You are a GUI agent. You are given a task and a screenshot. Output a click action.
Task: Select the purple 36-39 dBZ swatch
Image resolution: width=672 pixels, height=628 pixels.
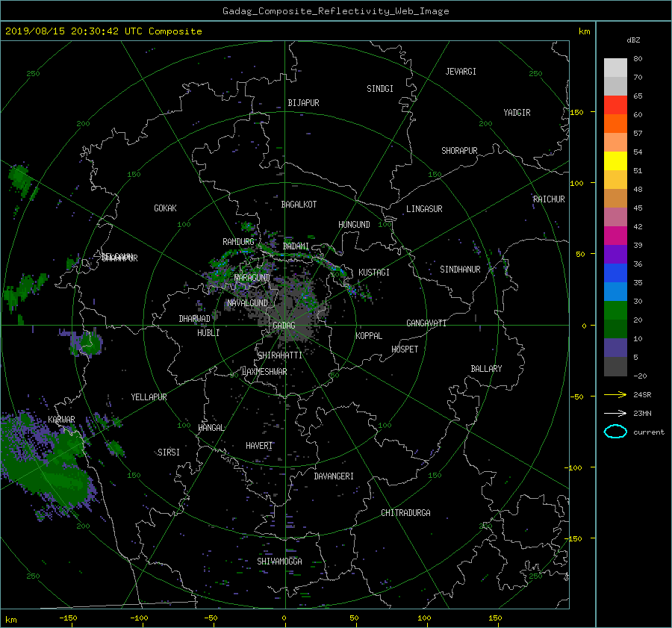[x=615, y=255]
